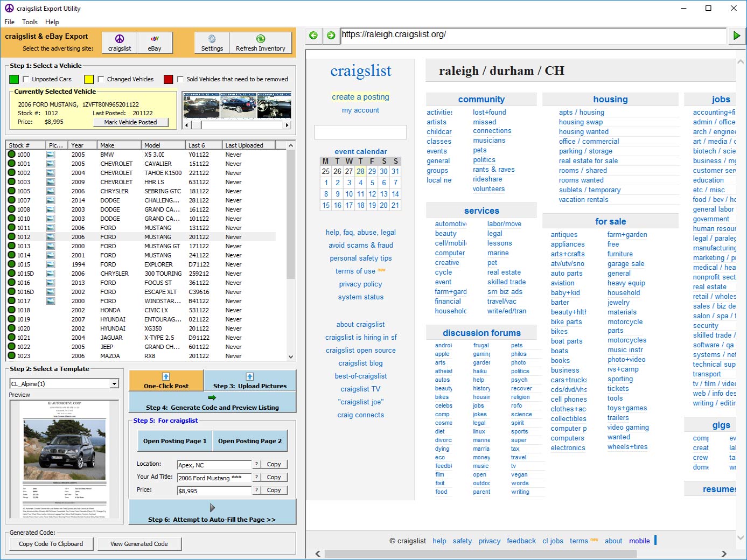Click the red Sold Vehicles color swatch

(x=168, y=79)
